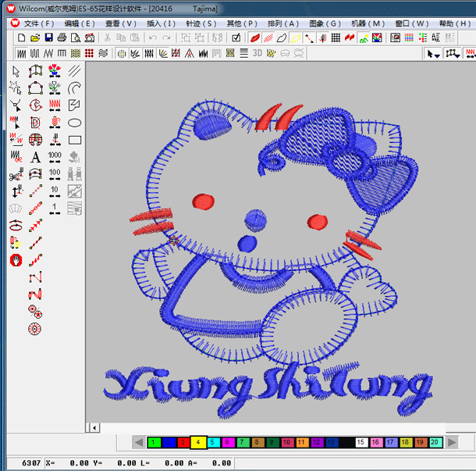Viewport: 476px width, 471px height.
Task: Click the stitch count 6307 in status bar
Action: 31,462
